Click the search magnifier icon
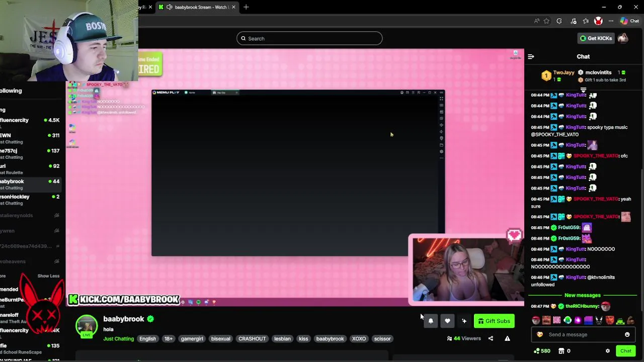Screen dimensions: 644x362 pyautogui.click(x=243, y=38)
